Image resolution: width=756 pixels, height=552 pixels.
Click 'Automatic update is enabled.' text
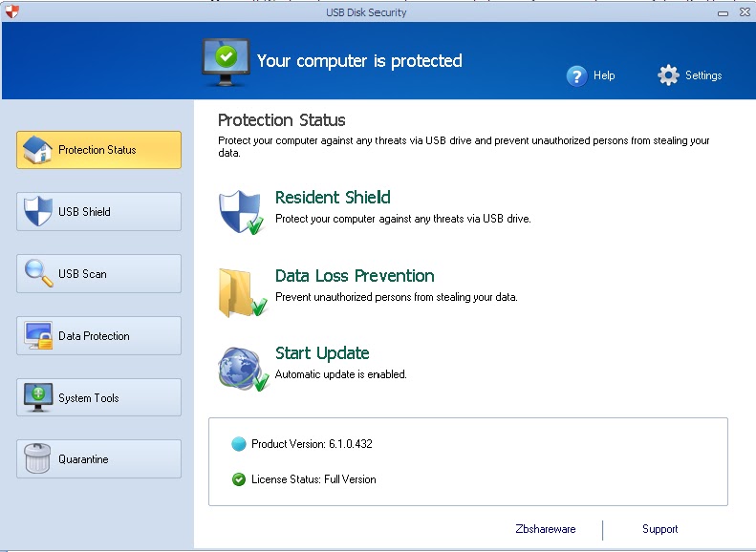pos(341,374)
